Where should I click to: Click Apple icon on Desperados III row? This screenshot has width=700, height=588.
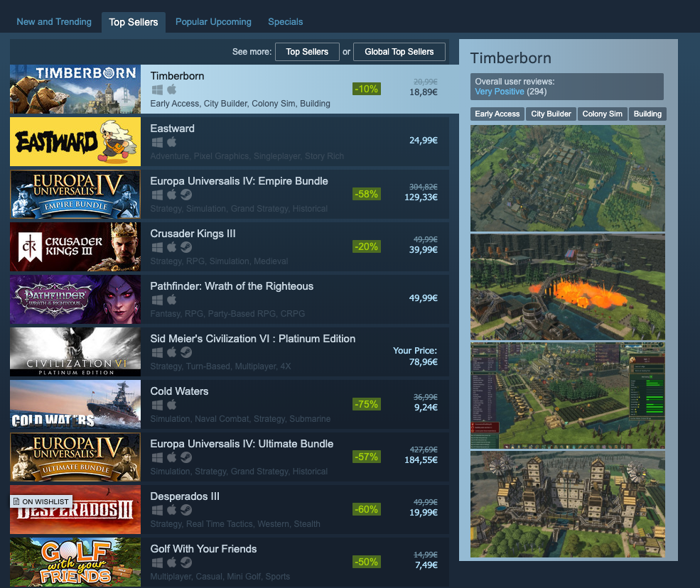click(x=172, y=510)
